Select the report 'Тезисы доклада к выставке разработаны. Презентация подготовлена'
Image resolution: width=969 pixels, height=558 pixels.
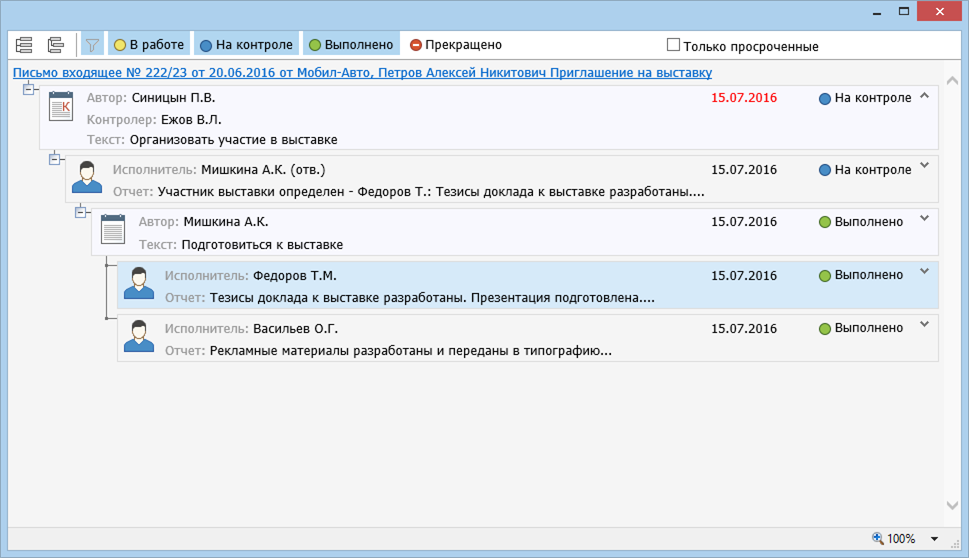coord(425,298)
